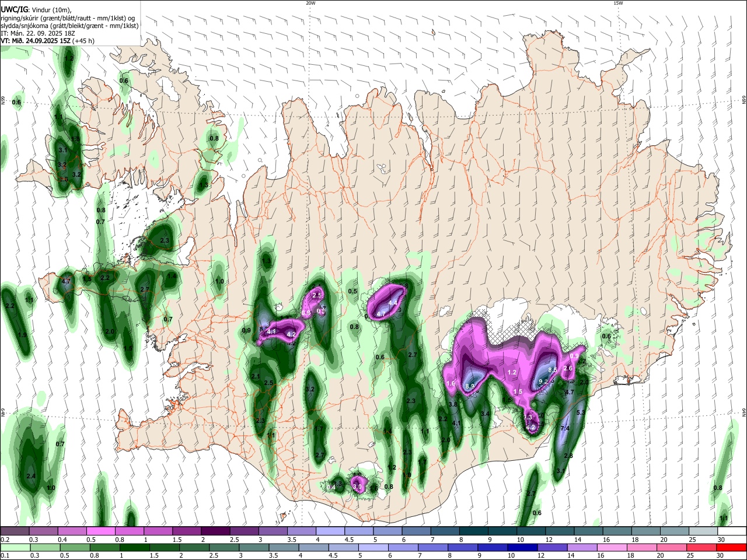Click the '15W' longitude label at top
Screen dimensions: 747x560
(x=618, y=3)
